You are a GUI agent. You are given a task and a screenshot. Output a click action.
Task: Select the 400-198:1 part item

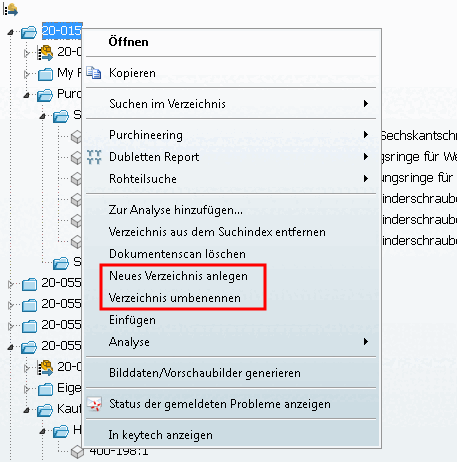coord(119,452)
